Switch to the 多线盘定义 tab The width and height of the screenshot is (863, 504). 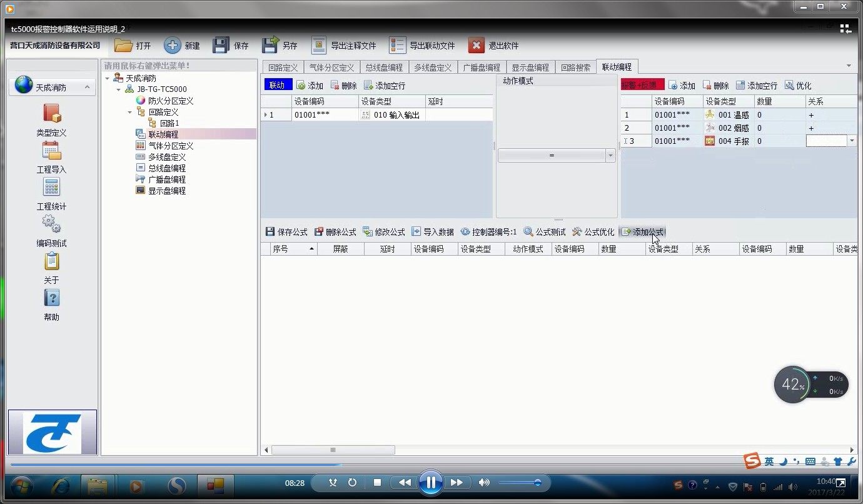tap(433, 68)
